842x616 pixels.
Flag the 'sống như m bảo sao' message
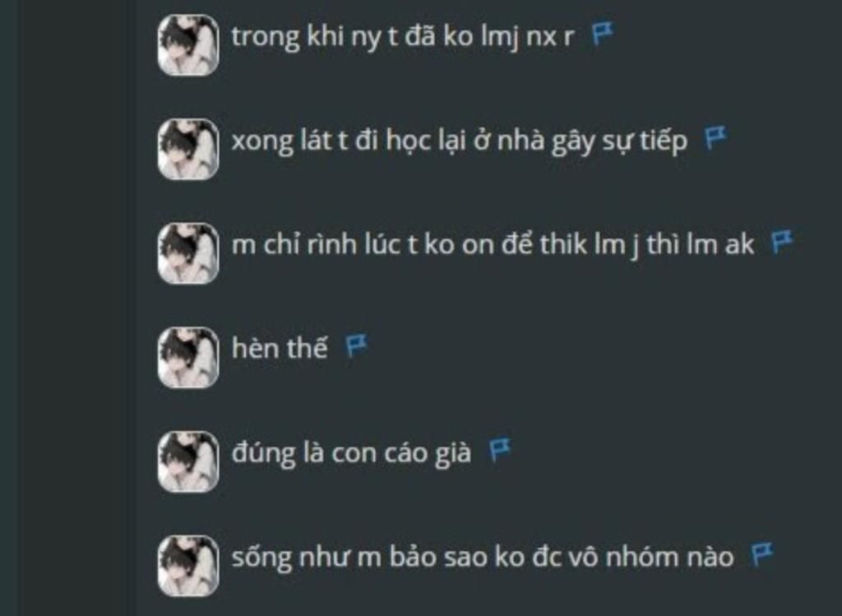click(761, 554)
